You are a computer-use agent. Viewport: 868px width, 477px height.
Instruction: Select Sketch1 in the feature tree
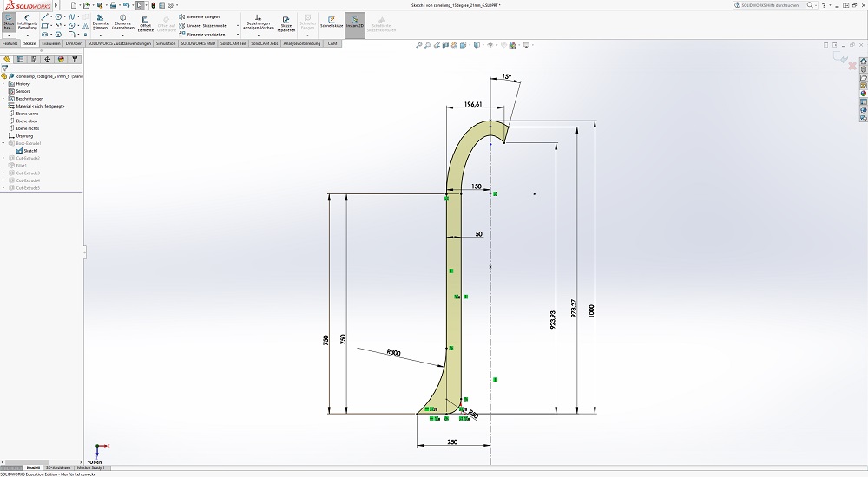27,151
